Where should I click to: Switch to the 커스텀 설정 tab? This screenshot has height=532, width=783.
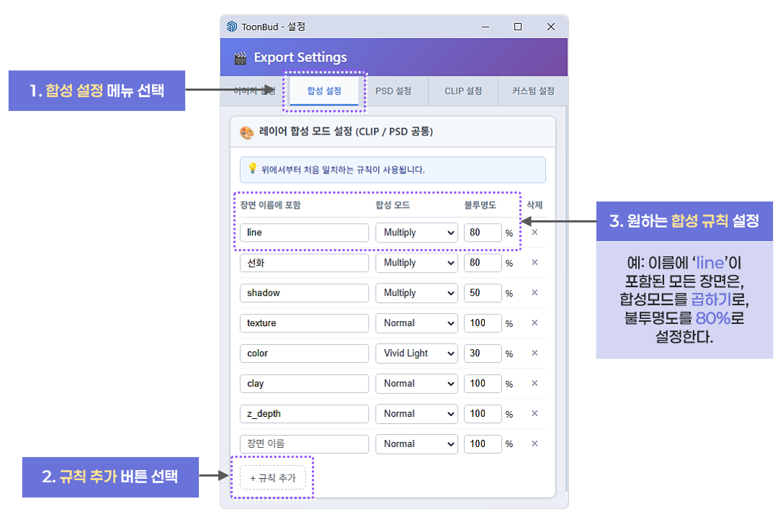click(533, 91)
